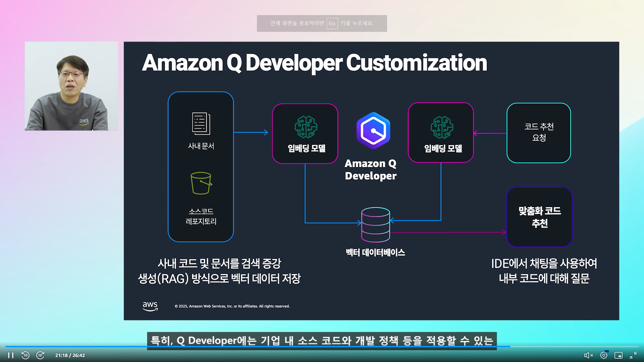Click the source code repository bucket icon
Viewport: 644px width, 362px height.
(201, 183)
